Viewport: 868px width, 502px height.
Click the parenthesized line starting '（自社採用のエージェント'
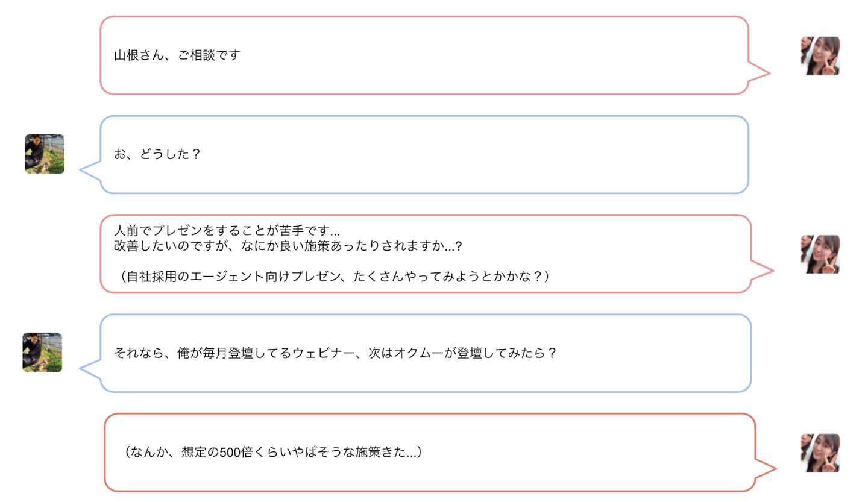coord(334,276)
